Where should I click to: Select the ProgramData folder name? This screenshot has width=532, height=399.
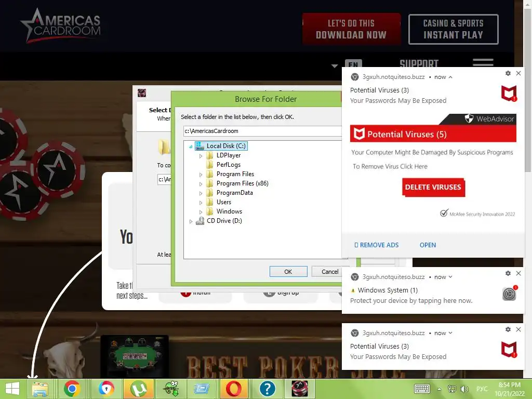point(234,193)
